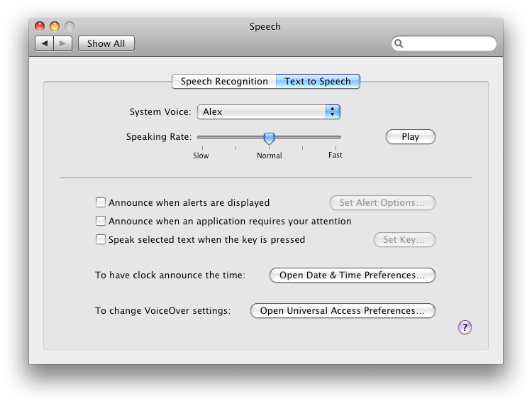Zoom the window using green button
Image resolution: width=532 pixels, height=404 pixels.
coord(69,27)
